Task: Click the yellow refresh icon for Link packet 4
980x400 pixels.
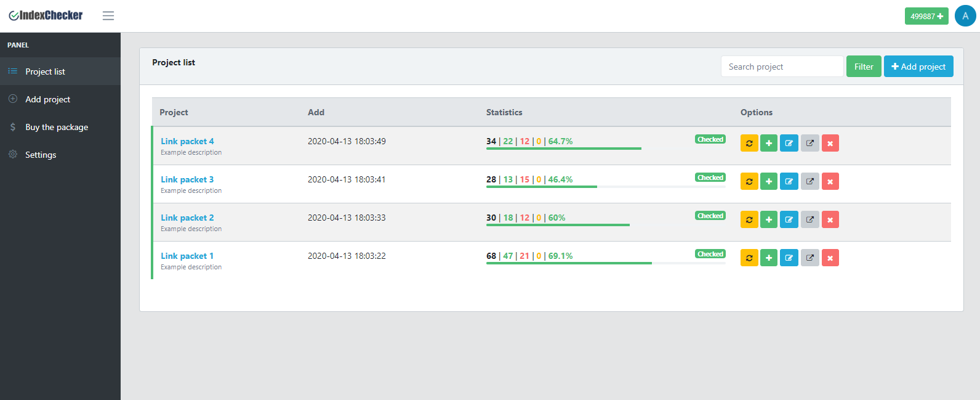Action: (x=749, y=143)
